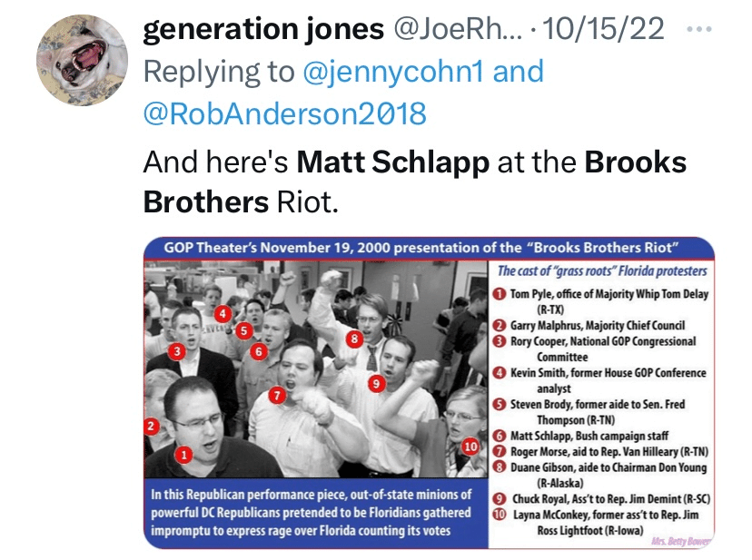
Task: Click red marker 8 in the photo
Action: pyautogui.click(x=355, y=339)
